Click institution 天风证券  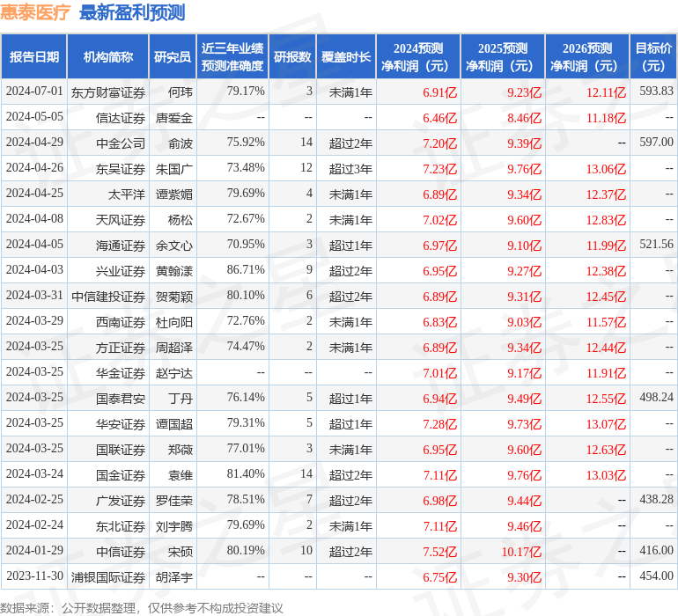121,220
